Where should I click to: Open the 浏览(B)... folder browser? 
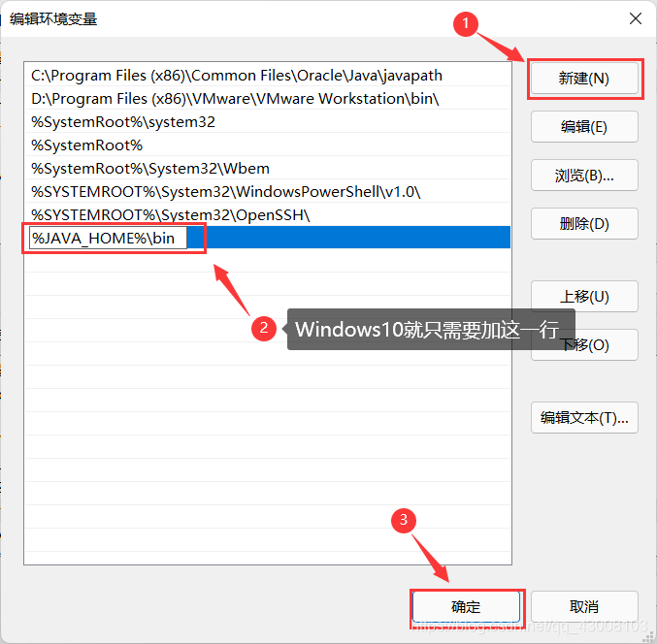pos(584,175)
